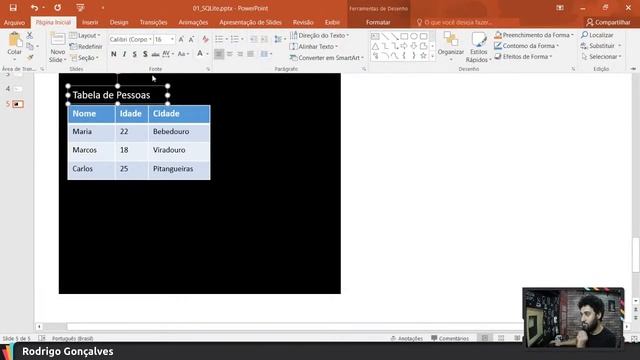Open Contorno da Forma outline
The width and height of the screenshot is (640, 360).
coord(526,46)
